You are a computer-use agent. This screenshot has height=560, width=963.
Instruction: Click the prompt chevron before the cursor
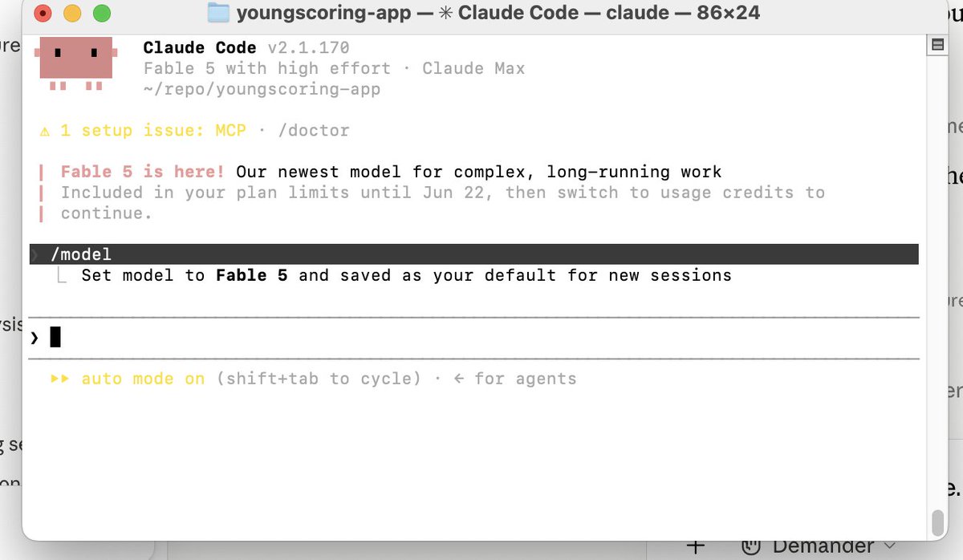(35, 338)
